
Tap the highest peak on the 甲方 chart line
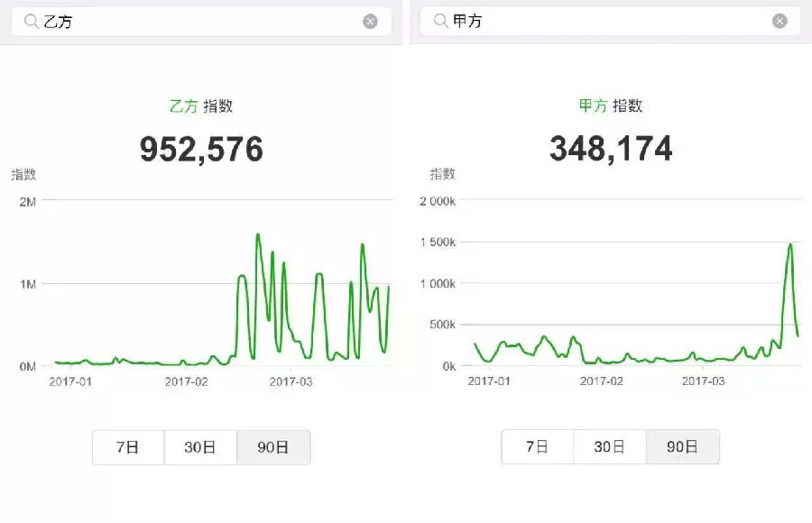[790, 243]
